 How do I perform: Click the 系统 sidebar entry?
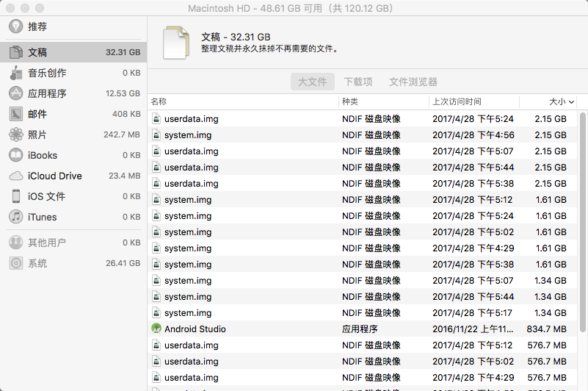pyautogui.click(x=37, y=263)
